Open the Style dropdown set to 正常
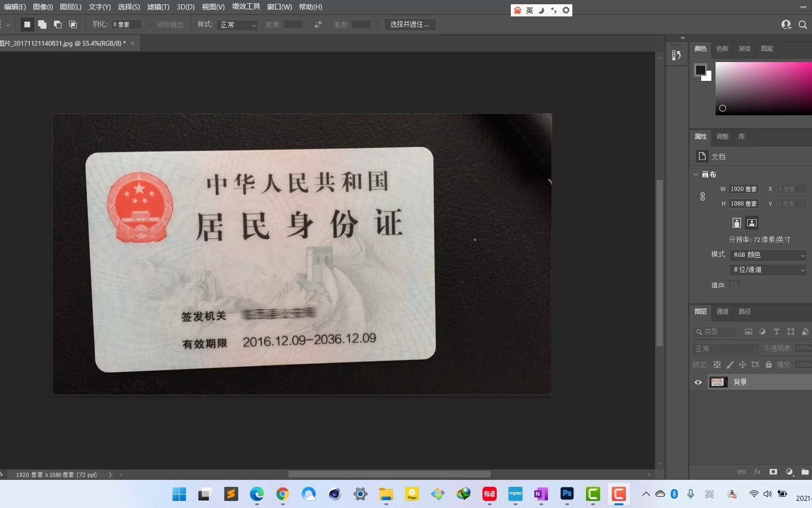Screen dimensions: 812x508 (x=238, y=24)
